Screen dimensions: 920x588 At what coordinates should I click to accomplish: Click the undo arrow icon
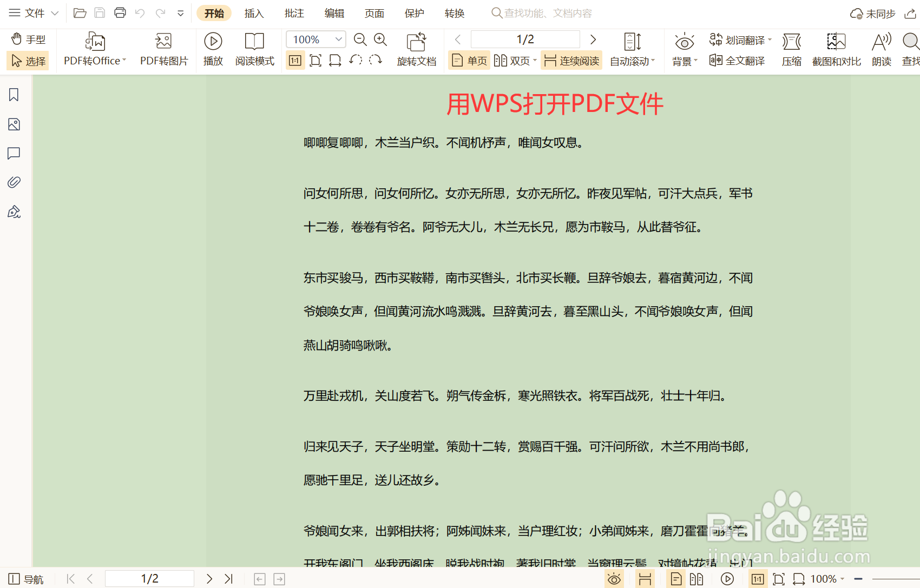point(140,13)
